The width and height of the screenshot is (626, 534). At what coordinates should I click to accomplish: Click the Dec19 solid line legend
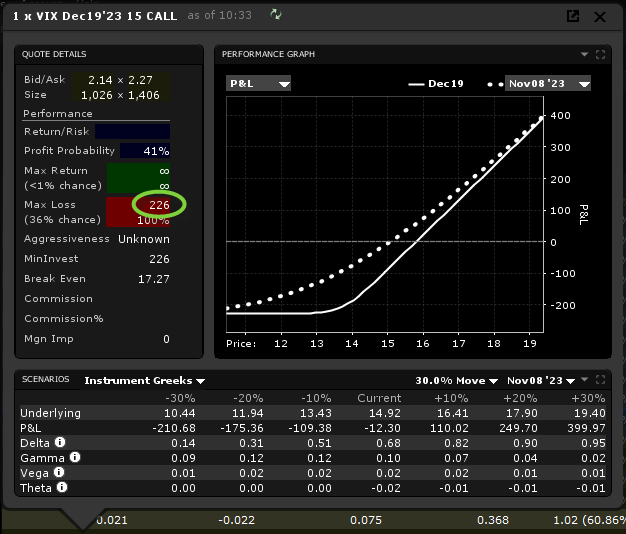[436, 84]
